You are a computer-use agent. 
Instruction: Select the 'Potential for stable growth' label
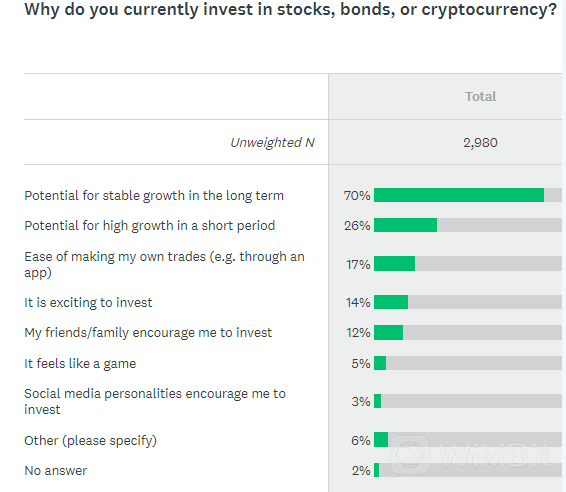pos(154,196)
